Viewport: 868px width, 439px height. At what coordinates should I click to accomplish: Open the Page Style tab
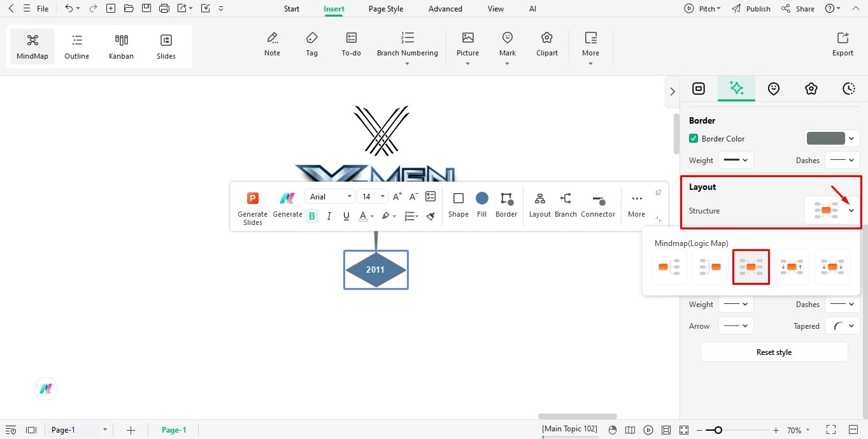pyautogui.click(x=386, y=9)
